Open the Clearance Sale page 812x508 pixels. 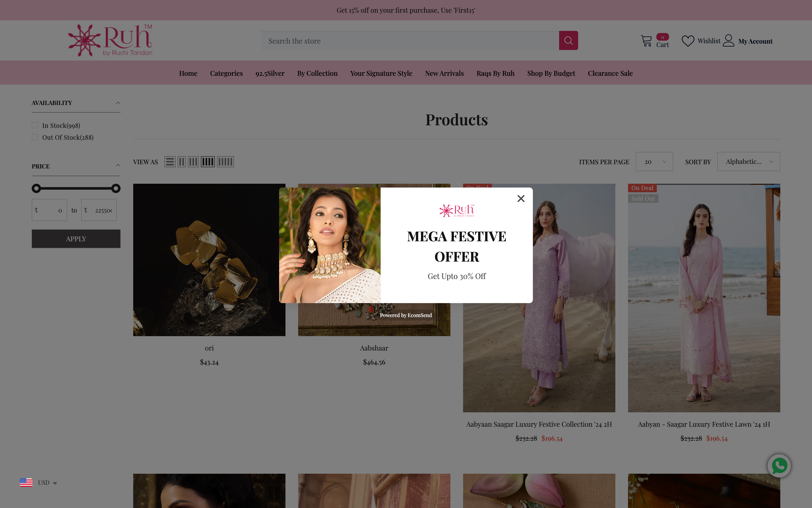pos(610,73)
